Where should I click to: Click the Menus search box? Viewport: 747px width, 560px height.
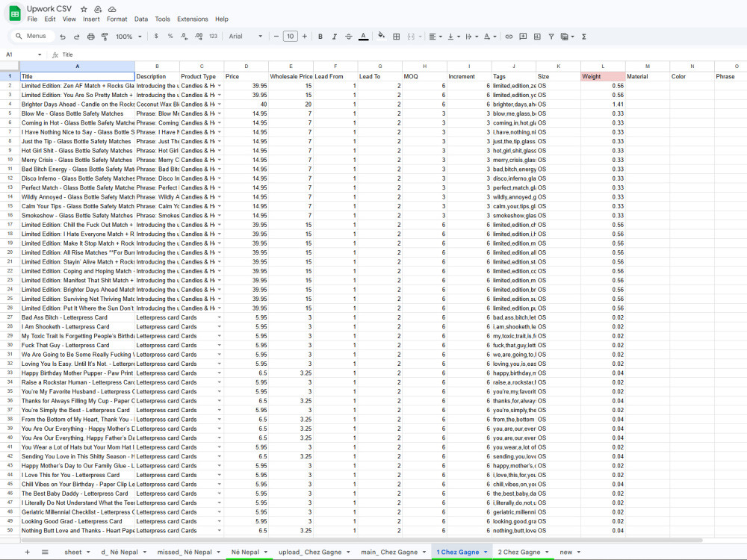(x=31, y=36)
